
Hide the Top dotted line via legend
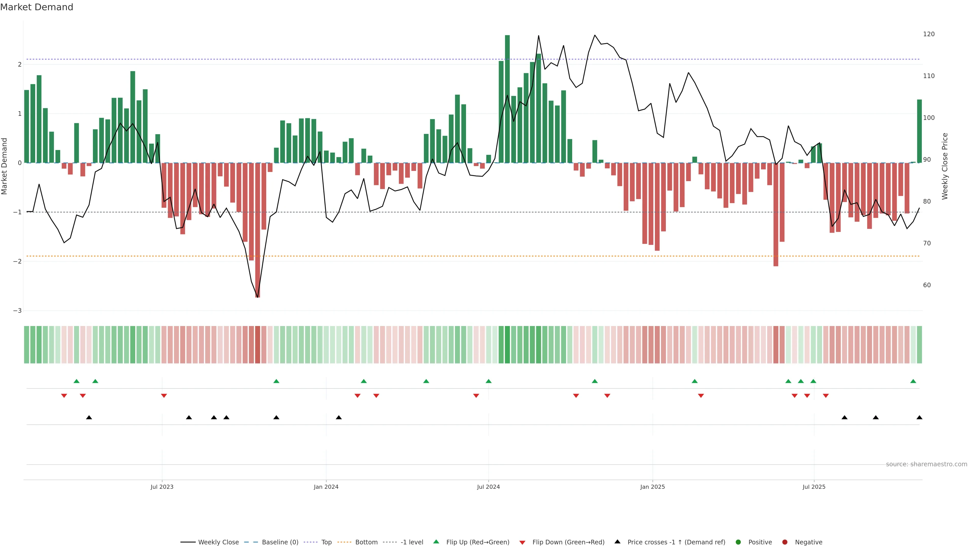[x=326, y=542]
